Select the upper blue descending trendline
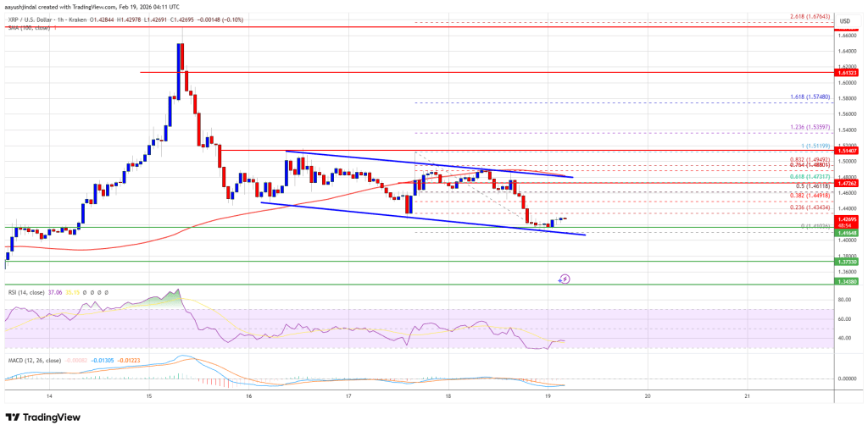 pyautogui.click(x=428, y=163)
